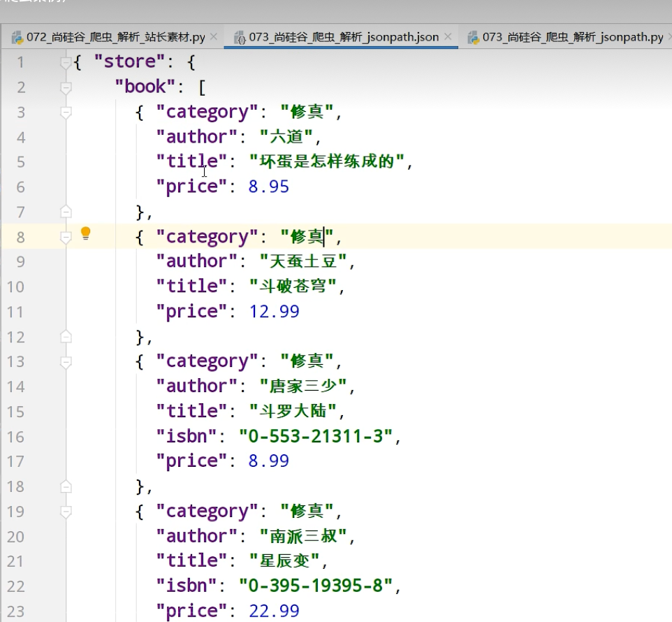Click author value "南派三叔"

coord(303,536)
